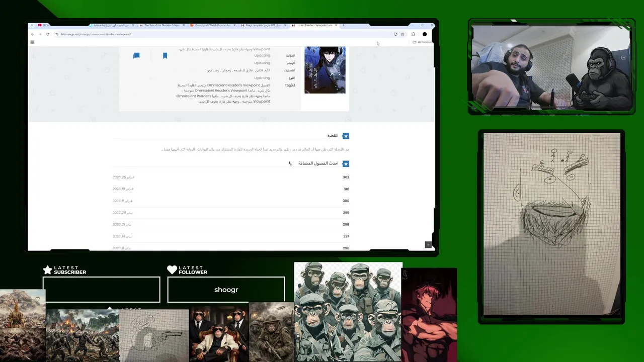
Task: Open the Chrome profile avatar
Action: (425, 34)
